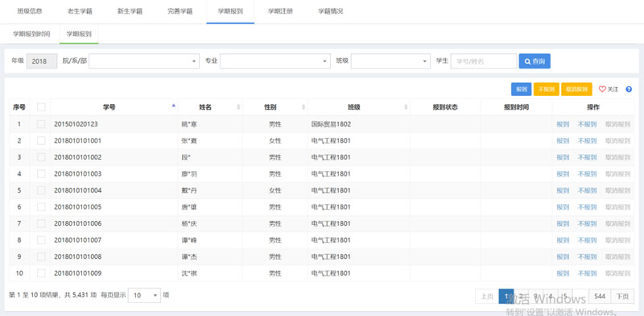Check the box for student 2018010101005

tap(41, 207)
